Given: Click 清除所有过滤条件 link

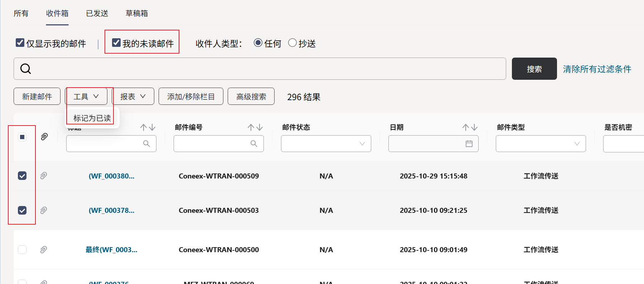Looking at the screenshot, I should pyautogui.click(x=597, y=69).
